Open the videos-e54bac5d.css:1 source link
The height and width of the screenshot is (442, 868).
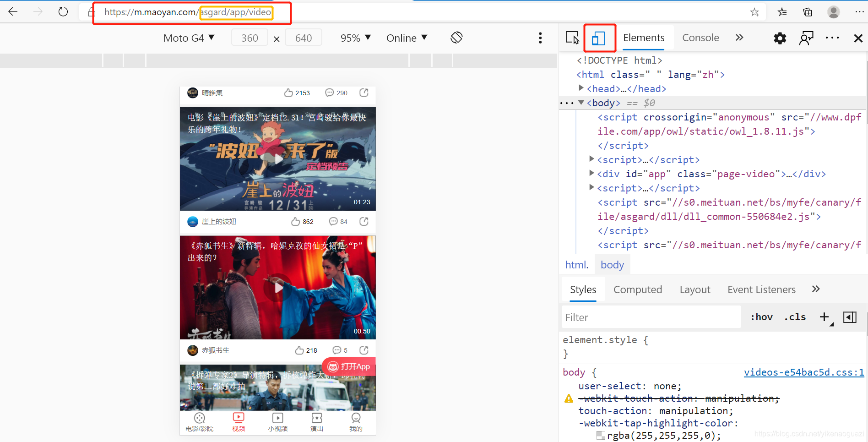804,372
